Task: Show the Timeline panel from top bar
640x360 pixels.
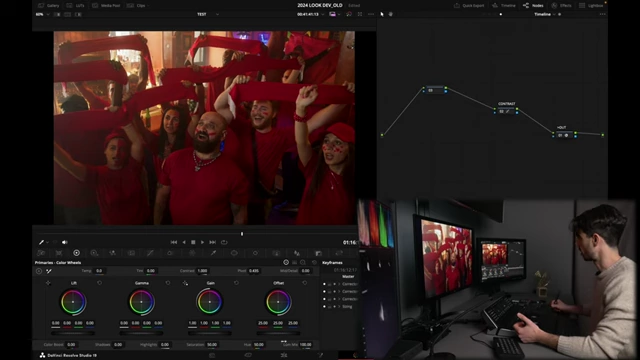Action: coord(504,5)
